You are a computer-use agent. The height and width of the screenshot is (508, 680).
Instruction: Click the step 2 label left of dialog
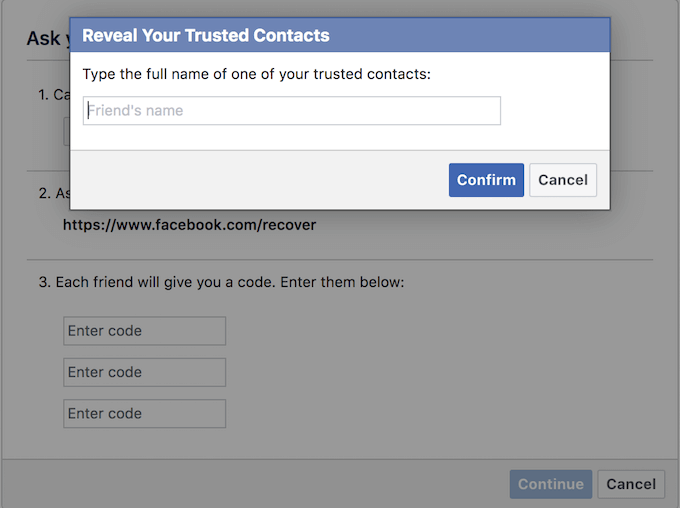(50, 194)
